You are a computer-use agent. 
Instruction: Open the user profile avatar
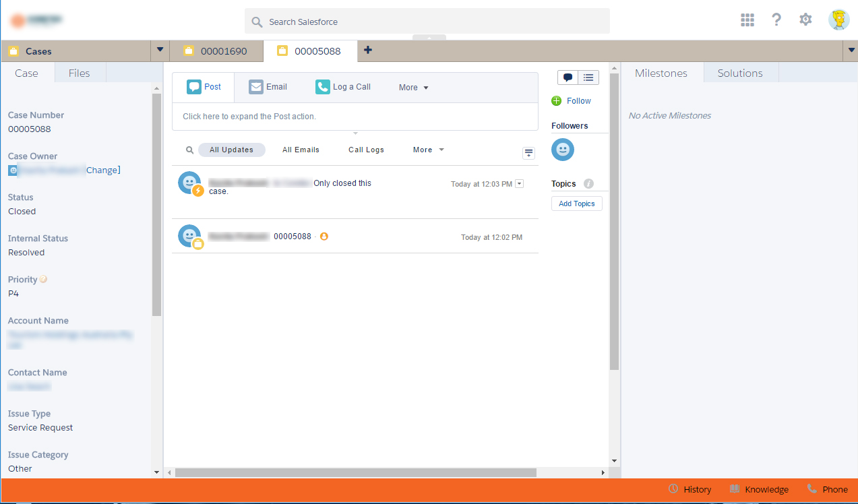[838, 20]
